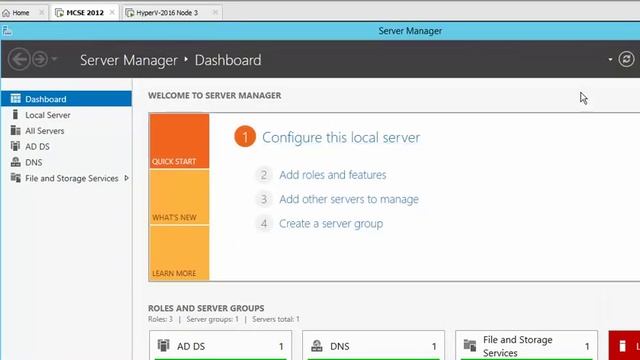Viewport: 640px width, 360px height.
Task: Click WELCOME TO SERVER MANAGER heading
Action: point(215,96)
